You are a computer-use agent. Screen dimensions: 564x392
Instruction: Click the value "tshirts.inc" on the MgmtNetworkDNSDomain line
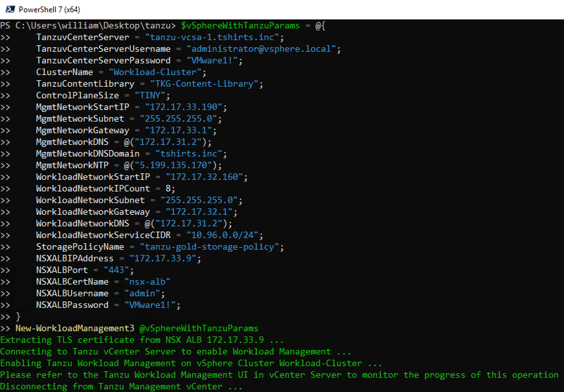189,154
